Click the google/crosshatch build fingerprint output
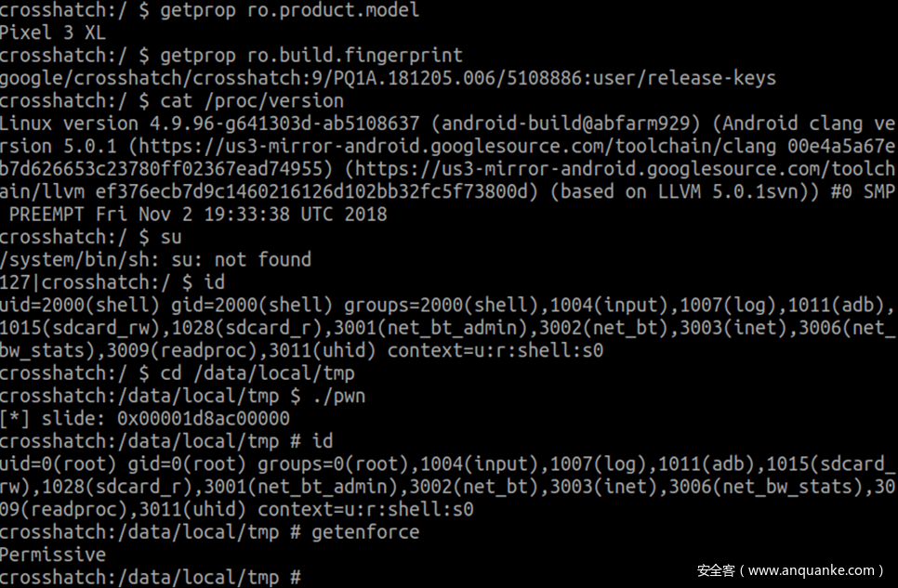Viewport: 898px width, 588px height. [x=388, y=78]
